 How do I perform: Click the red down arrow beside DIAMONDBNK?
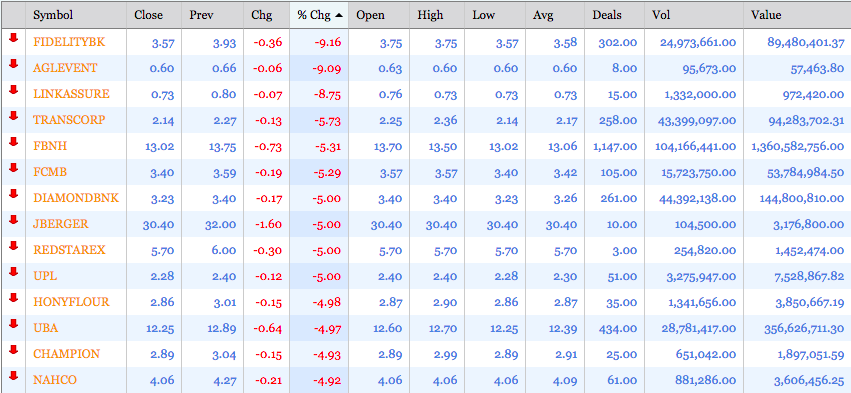[x=14, y=194]
